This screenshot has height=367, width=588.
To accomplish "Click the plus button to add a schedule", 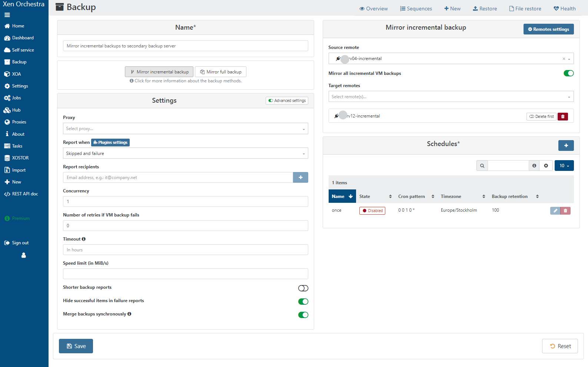I will tap(566, 146).
